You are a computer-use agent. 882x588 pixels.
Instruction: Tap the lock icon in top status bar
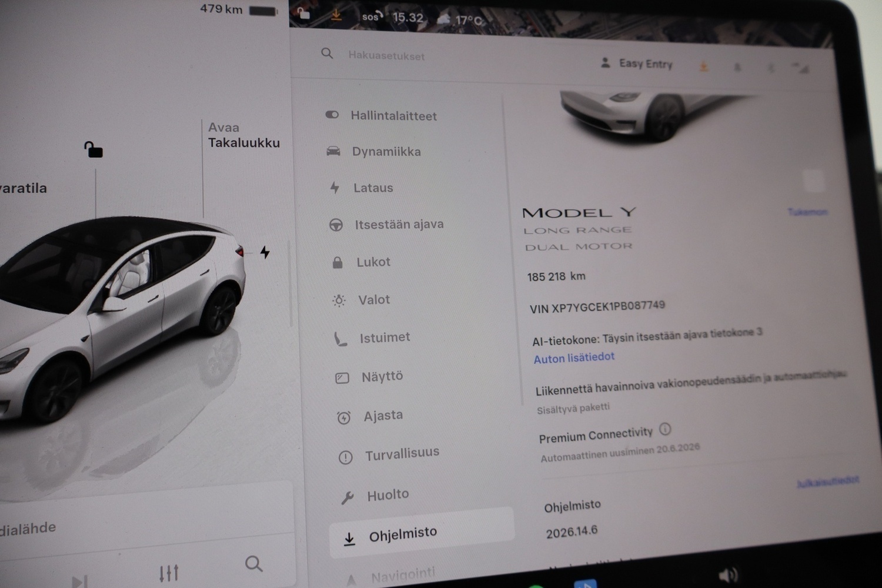point(303,13)
